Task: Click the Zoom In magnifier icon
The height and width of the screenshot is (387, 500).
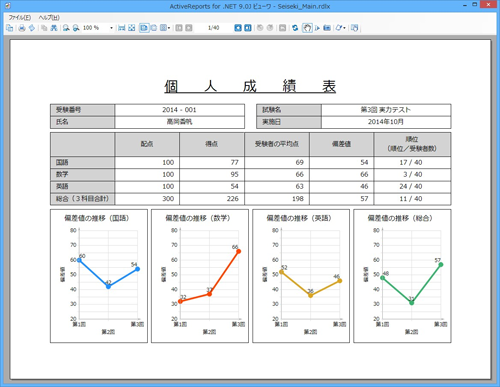Action: tap(66, 28)
